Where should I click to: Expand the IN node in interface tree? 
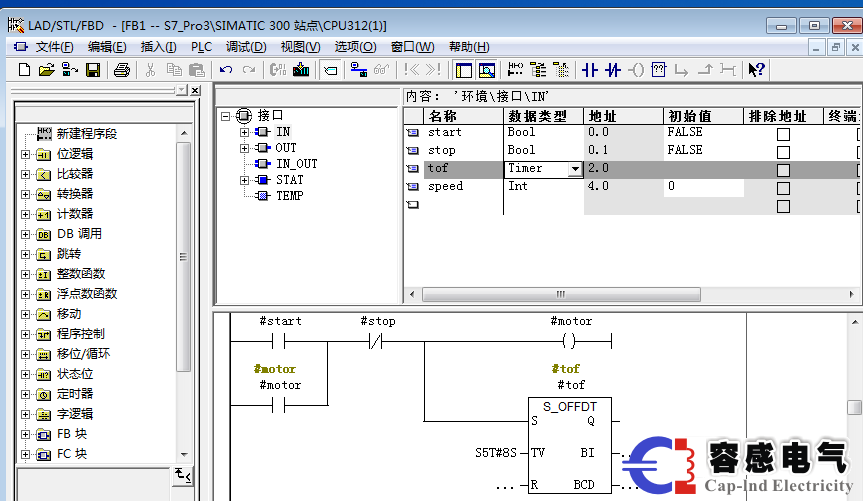pyautogui.click(x=244, y=132)
